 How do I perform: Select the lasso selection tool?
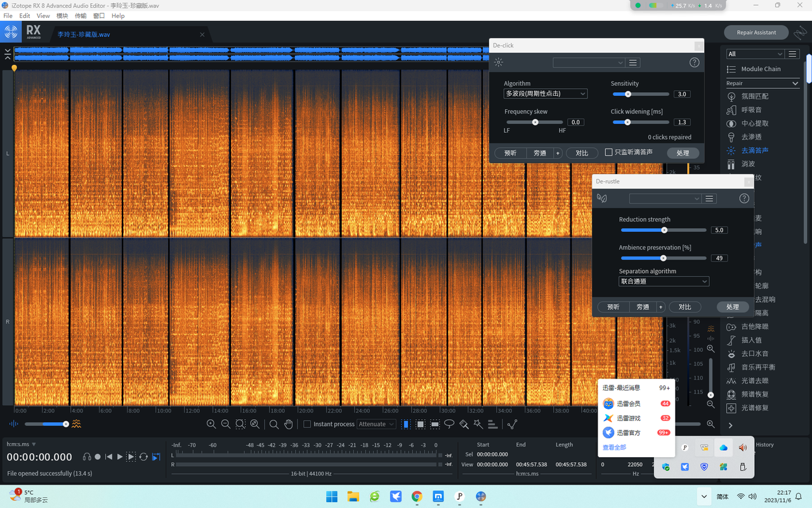tap(449, 424)
